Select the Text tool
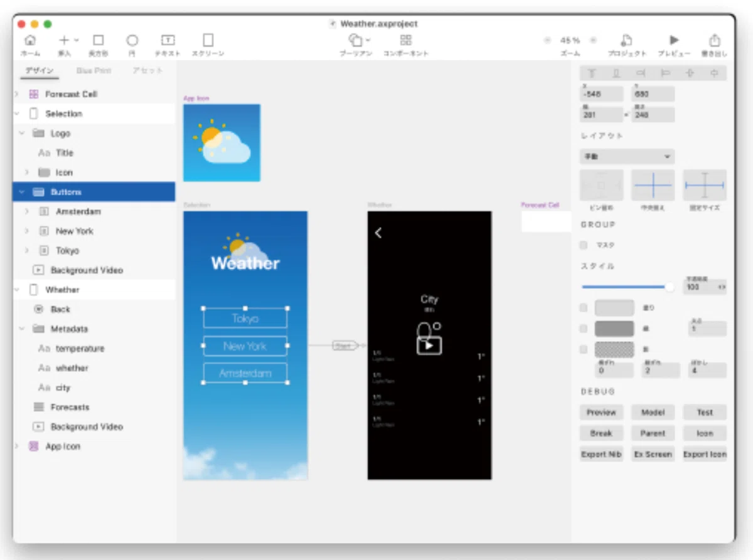 point(168,41)
